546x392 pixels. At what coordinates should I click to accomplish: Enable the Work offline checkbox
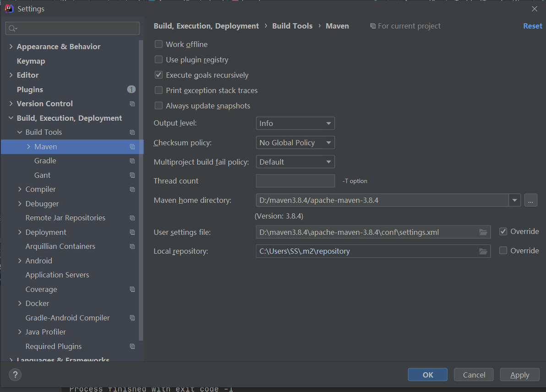[x=158, y=44]
